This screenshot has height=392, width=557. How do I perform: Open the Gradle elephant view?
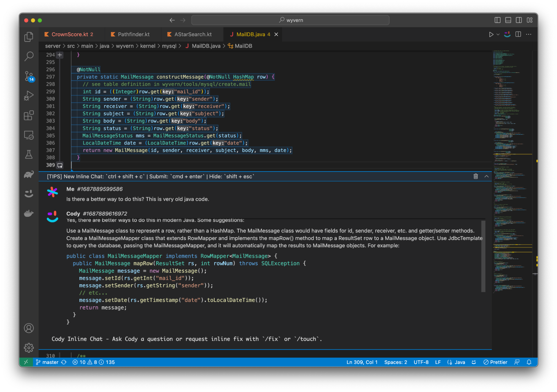[x=29, y=174]
